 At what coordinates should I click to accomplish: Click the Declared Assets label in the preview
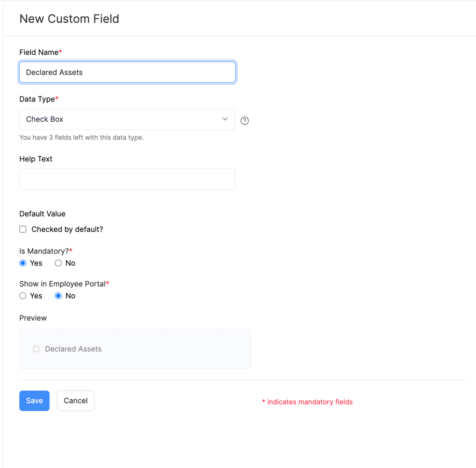pyautogui.click(x=73, y=349)
